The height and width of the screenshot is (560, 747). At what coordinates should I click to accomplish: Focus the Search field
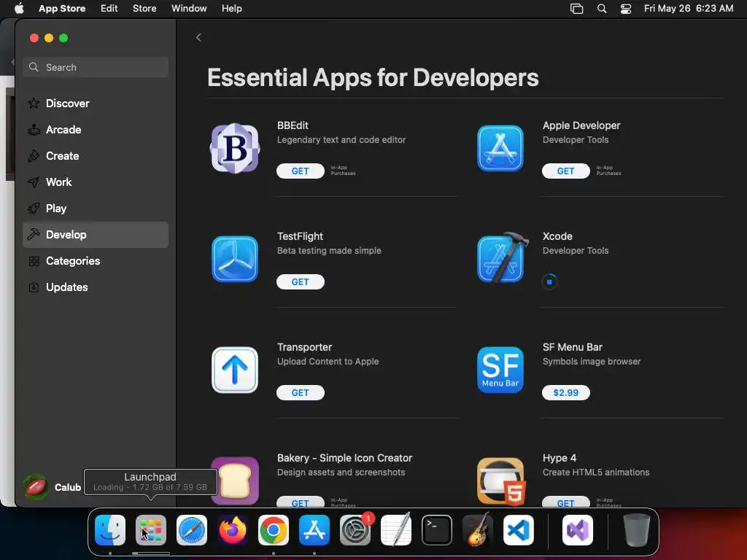click(96, 67)
